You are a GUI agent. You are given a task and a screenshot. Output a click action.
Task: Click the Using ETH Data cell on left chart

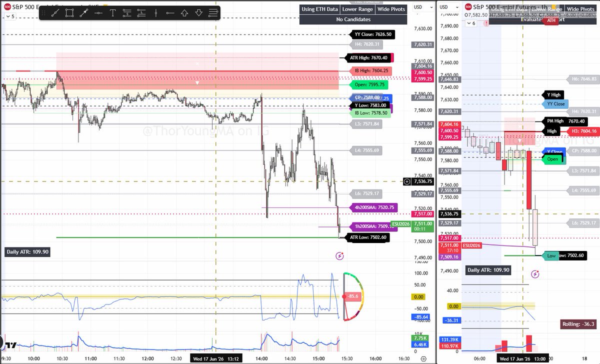[320, 9]
